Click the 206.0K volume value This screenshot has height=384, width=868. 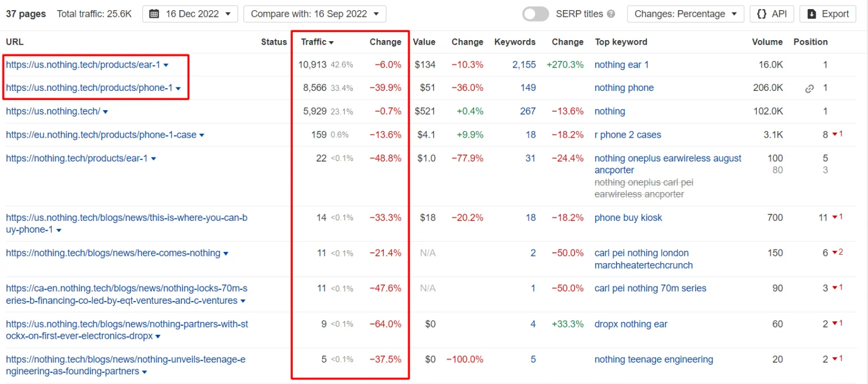point(768,88)
